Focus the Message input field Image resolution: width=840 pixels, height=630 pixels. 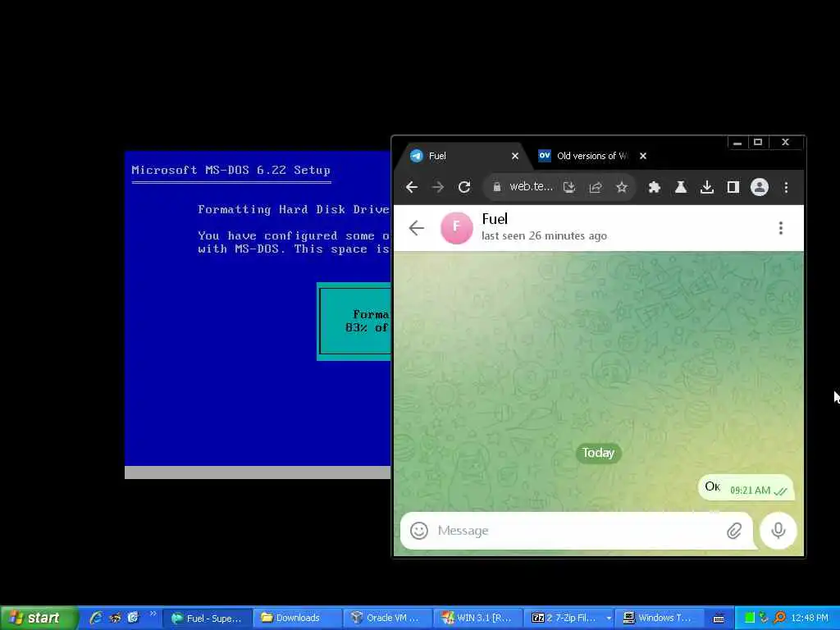tap(578, 531)
